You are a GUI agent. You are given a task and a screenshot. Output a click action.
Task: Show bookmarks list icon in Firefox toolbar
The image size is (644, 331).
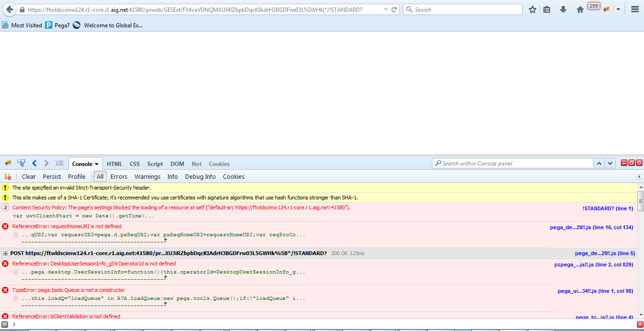tap(547, 9)
